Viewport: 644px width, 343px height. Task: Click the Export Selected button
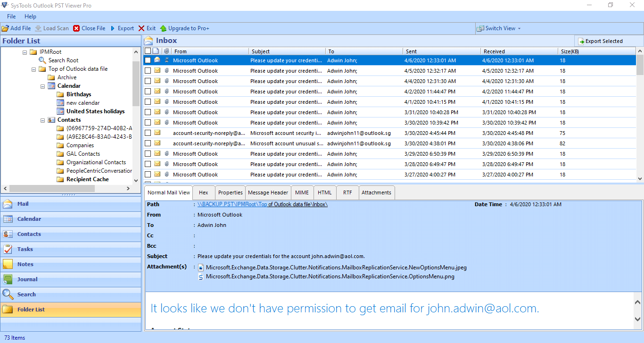coord(608,41)
